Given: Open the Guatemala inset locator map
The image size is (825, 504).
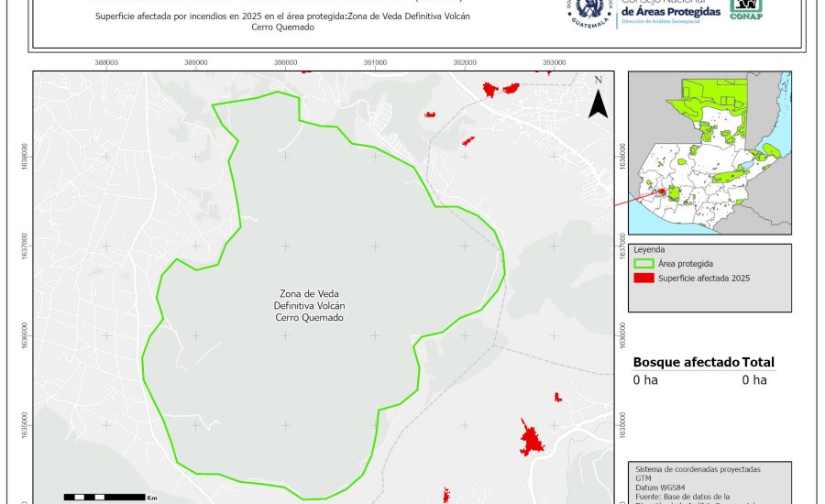Looking at the screenshot, I should click(x=709, y=154).
